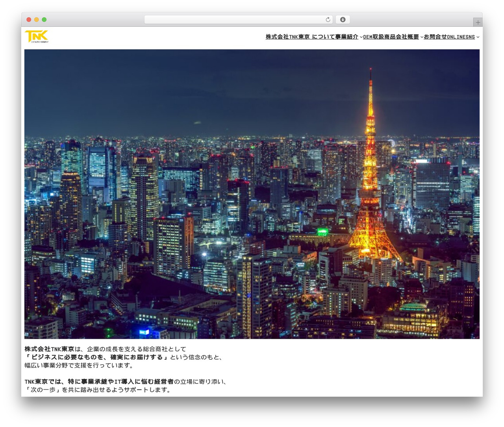504x427 pixels.
Task: Open the 会社概要 navigation link
Action: tap(408, 37)
